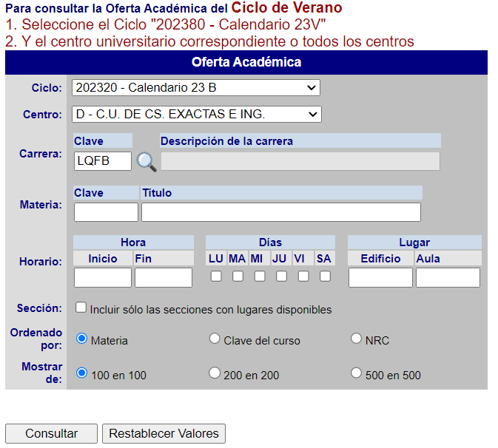Screen dimensions: 498x448
Task: Mark the VI day checkbox
Action: [x=303, y=276]
